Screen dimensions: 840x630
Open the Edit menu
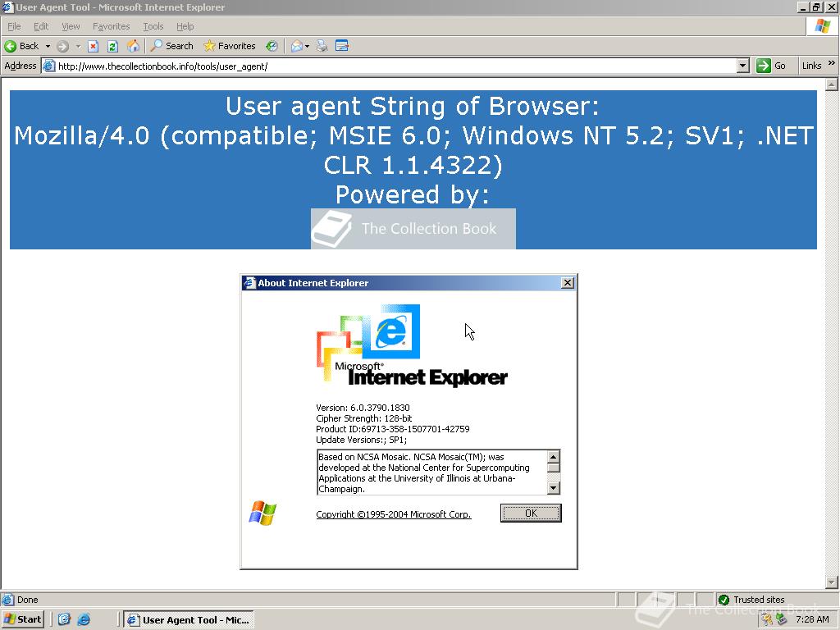(41, 26)
